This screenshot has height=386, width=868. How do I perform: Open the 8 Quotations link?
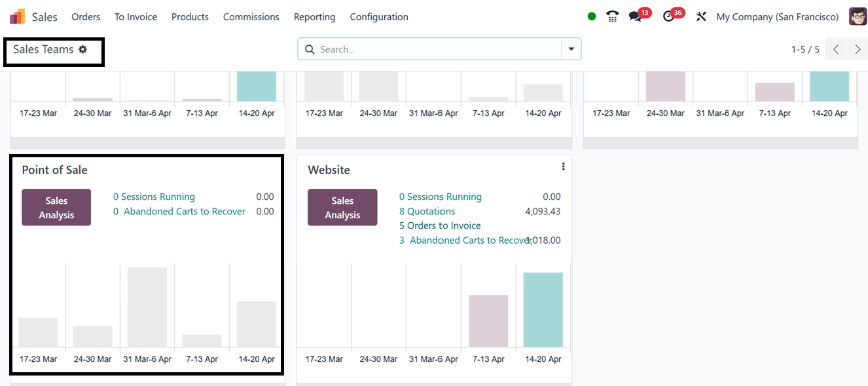click(x=427, y=212)
